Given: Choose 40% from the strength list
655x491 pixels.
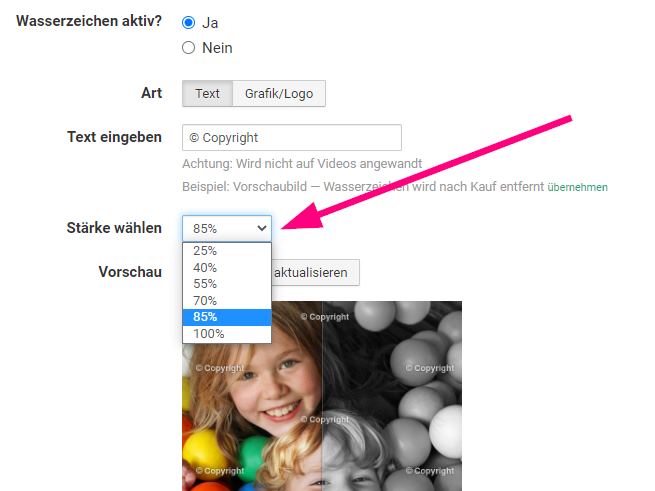Looking at the screenshot, I should [226, 267].
